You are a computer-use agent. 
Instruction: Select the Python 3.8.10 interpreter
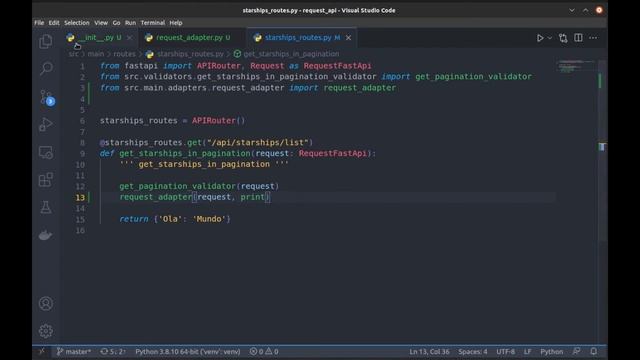click(x=188, y=351)
